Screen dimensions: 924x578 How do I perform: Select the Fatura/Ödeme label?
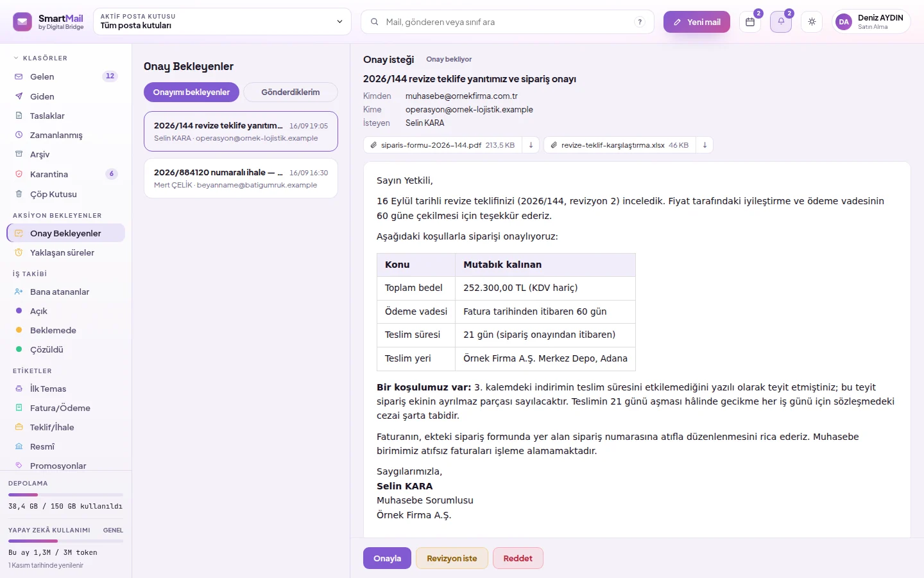click(65, 408)
